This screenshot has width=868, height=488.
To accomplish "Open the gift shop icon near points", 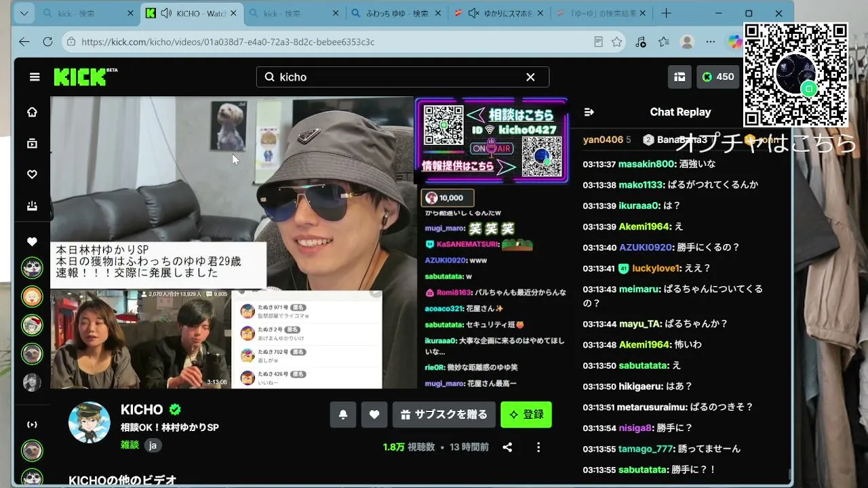I will (679, 77).
